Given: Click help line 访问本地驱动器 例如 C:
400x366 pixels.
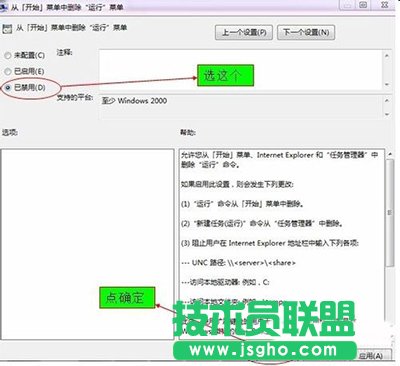Looking at the screenshot, I should (x=225, y=282).
